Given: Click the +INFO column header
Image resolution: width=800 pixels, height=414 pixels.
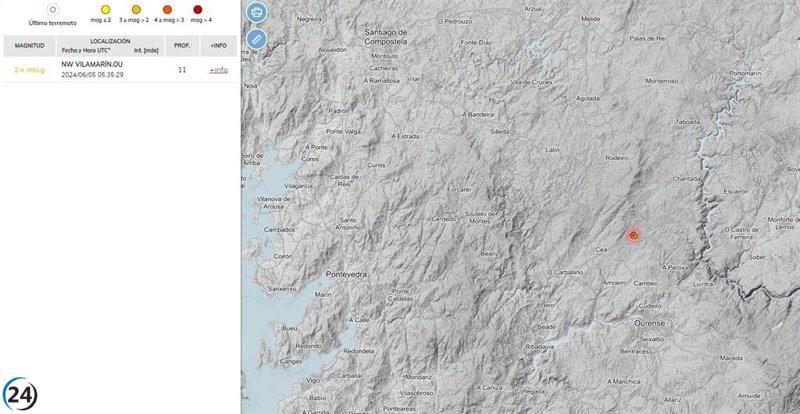Looking at the screenshot, I should click(218, 46).
